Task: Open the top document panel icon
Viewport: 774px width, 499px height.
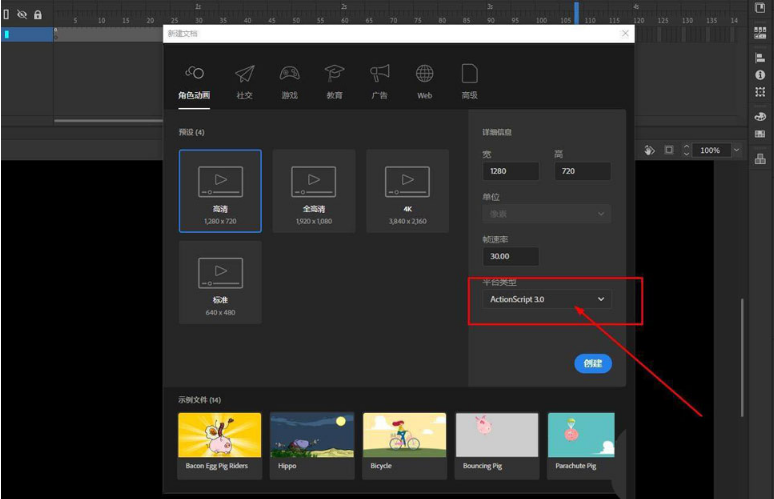Action: click(760, 8)
